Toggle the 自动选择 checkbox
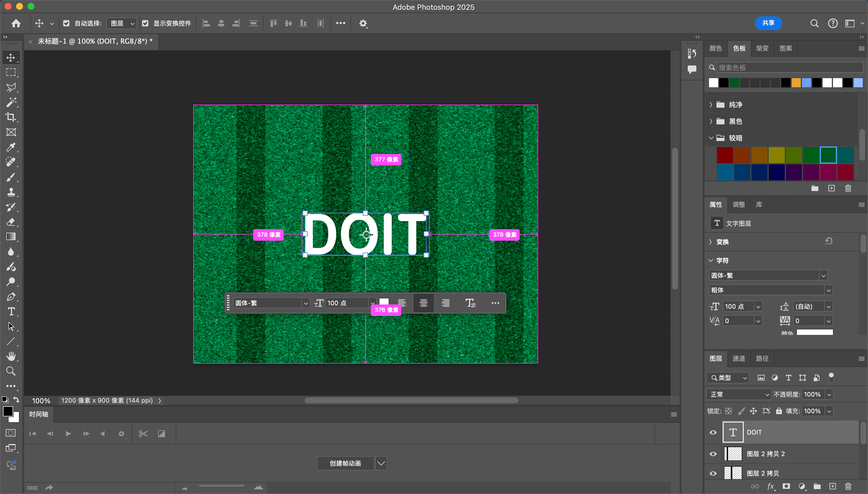 tap(66, 24)
